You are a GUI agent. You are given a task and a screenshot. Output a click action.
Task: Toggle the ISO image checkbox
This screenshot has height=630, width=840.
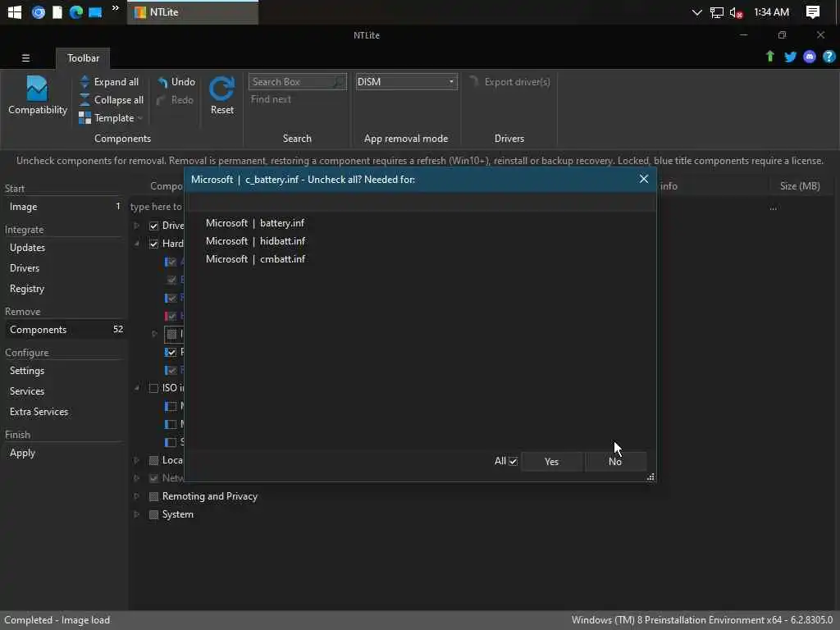point(153,388)
